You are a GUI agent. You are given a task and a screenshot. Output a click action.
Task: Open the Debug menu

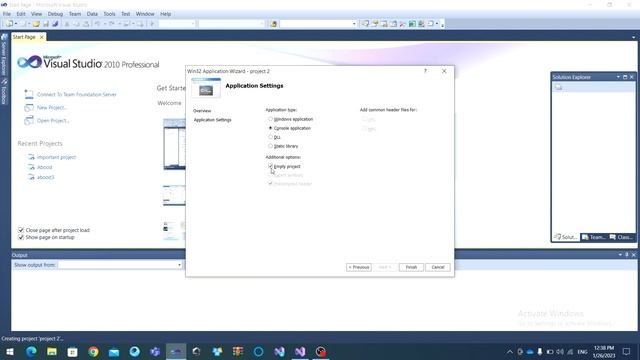pyautogui.click(x=56, y=14)
